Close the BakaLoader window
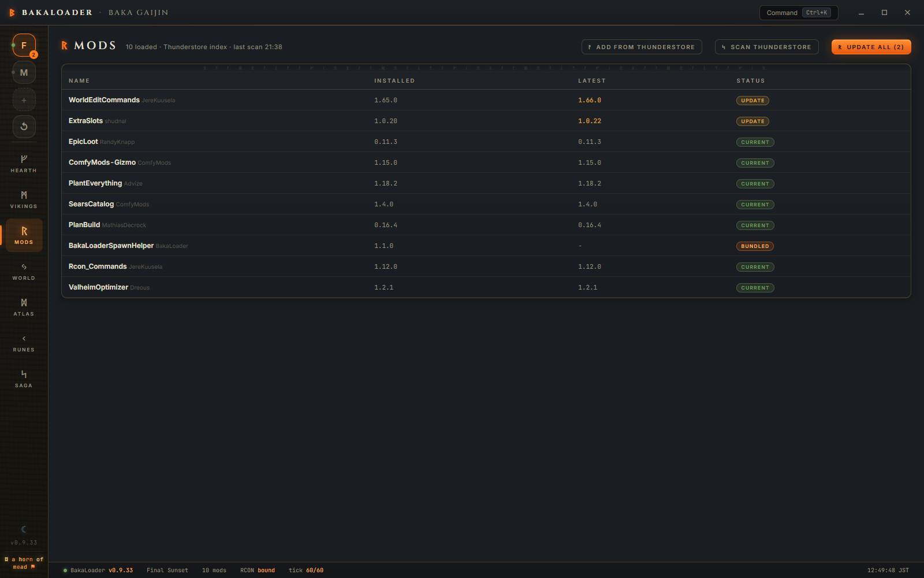Screen dimensions: 924x578 coord(907,13)
